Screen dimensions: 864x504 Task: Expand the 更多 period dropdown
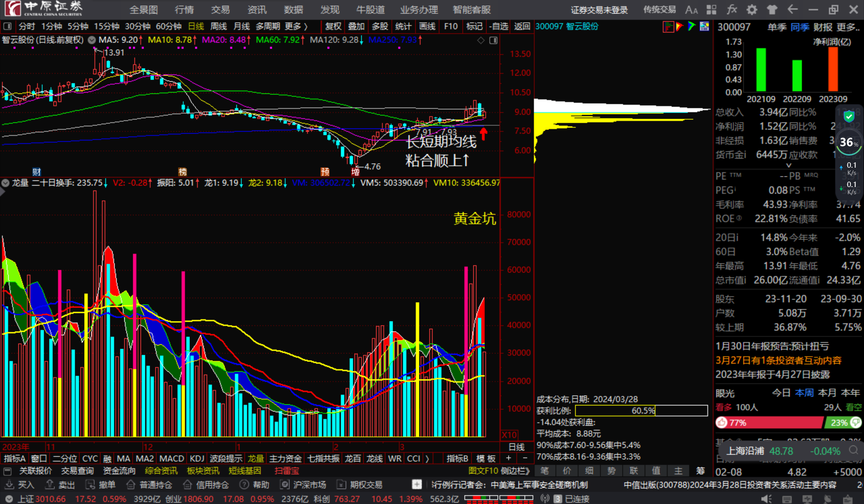point(296,27)
